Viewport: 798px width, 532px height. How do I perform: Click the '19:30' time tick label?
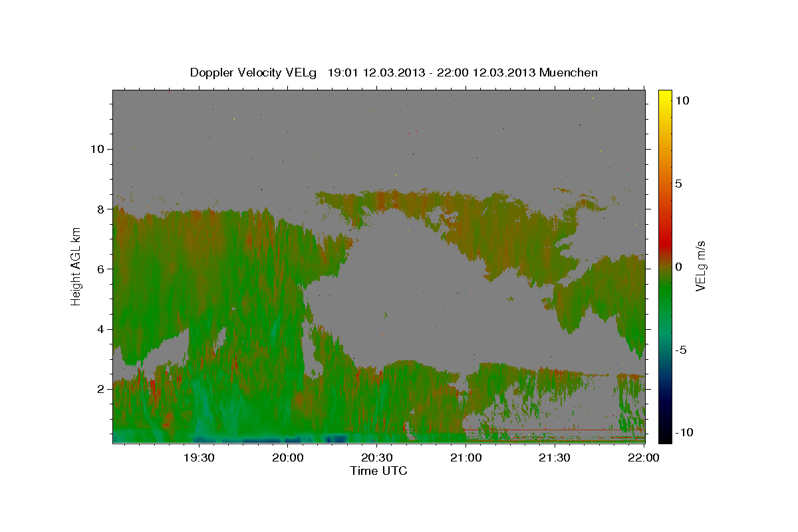[198, 458]
